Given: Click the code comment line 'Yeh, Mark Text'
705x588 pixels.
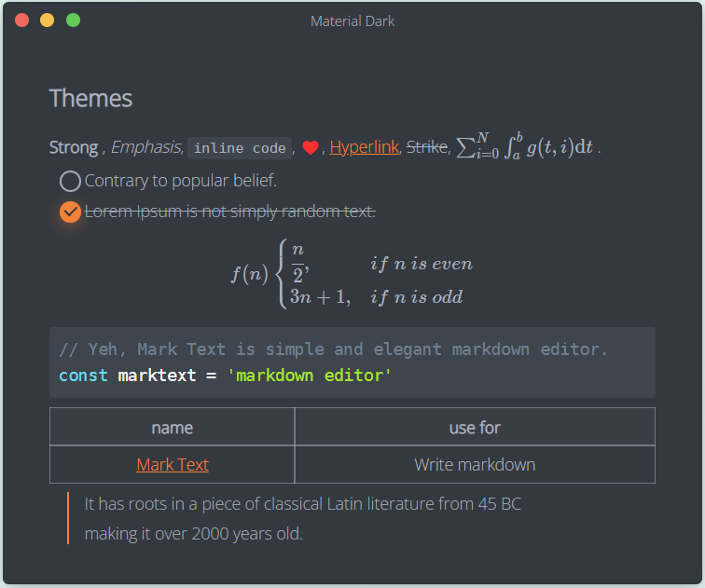Looking at the screenshot, I should [333, 349].
